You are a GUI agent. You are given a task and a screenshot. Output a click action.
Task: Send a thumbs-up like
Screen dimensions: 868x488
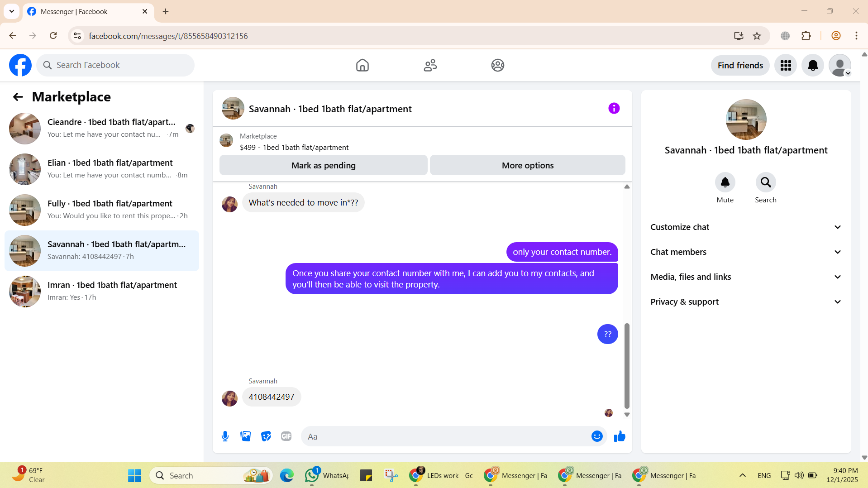coord(620,436)
